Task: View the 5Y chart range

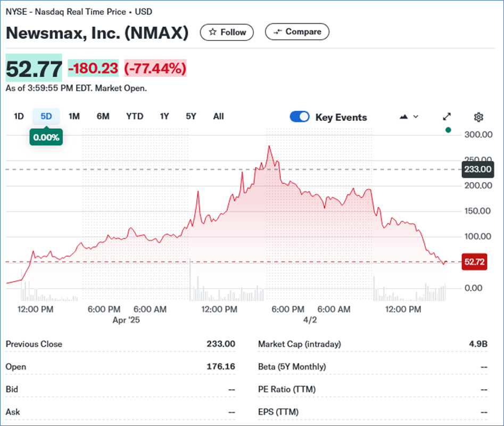Action: pos(191,117)
